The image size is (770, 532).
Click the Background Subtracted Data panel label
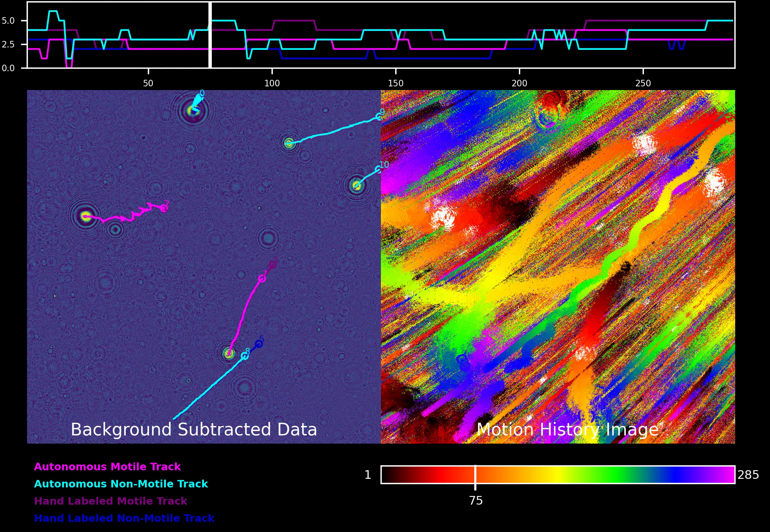pos(194,430)
